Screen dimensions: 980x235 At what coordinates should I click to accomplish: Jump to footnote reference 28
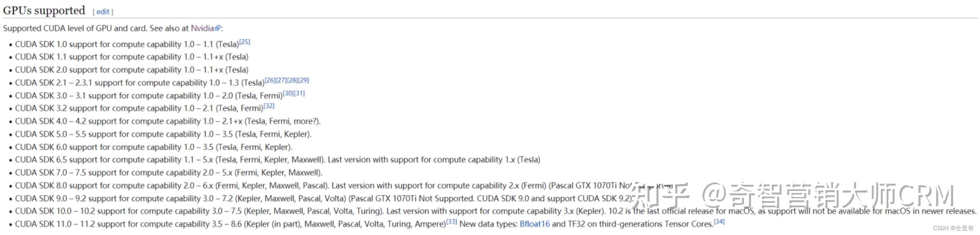292,80
